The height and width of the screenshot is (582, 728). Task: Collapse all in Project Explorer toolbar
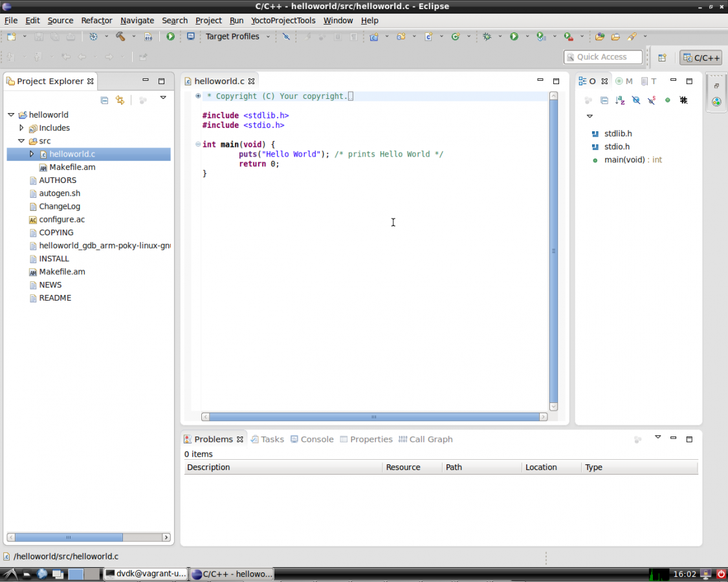pos(104,100)
